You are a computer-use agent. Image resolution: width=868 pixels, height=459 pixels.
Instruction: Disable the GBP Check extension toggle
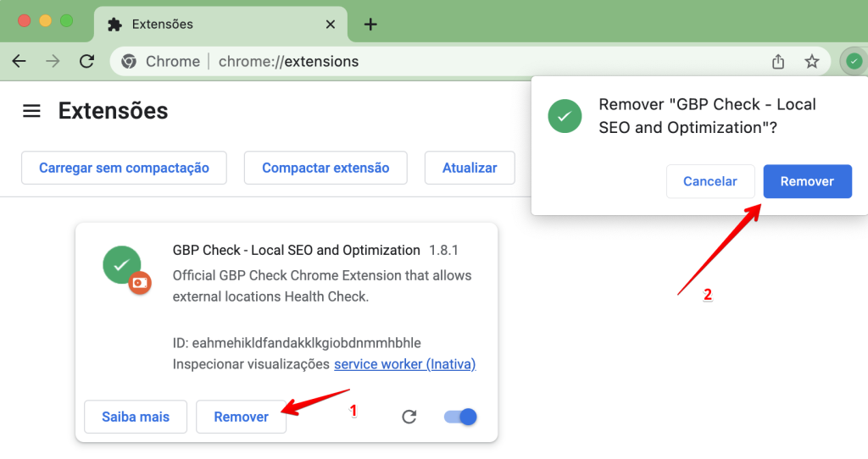coord(460,417)
